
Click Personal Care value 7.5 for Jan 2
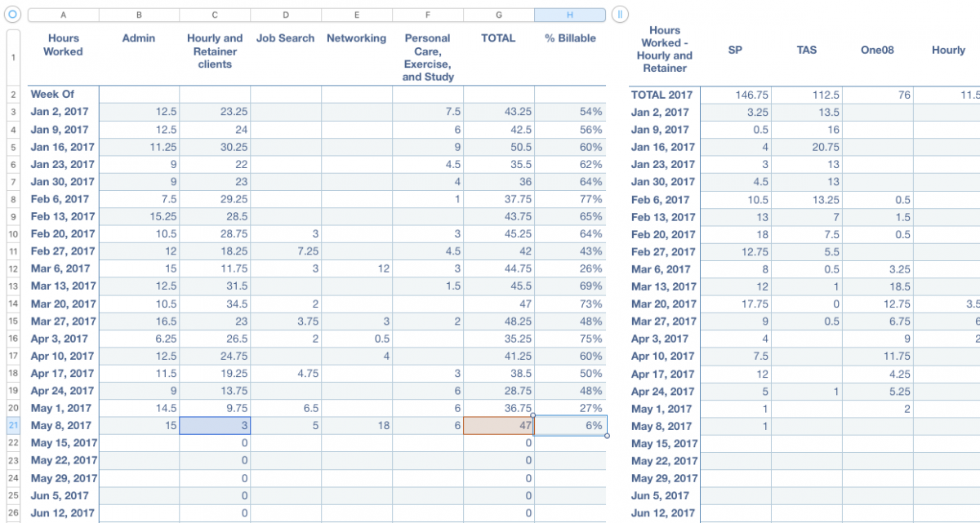click(428, 112)
